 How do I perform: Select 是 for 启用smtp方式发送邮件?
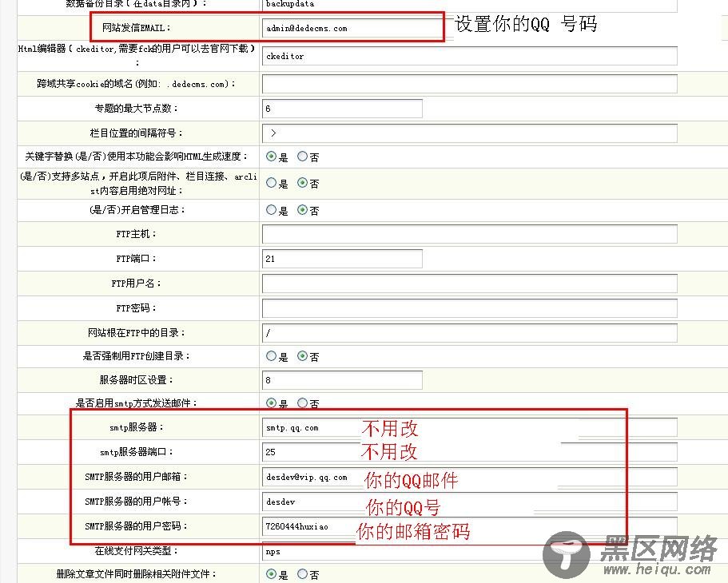271,403
